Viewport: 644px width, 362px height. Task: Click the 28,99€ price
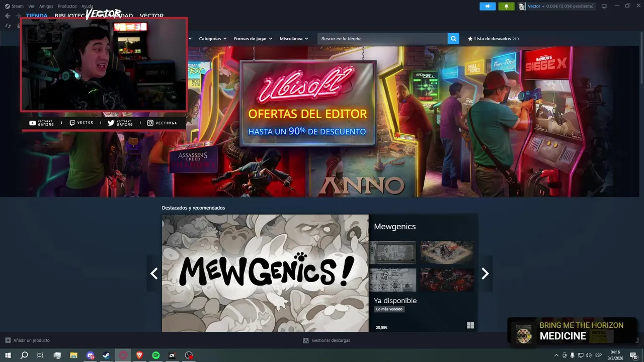click(381, 327)
